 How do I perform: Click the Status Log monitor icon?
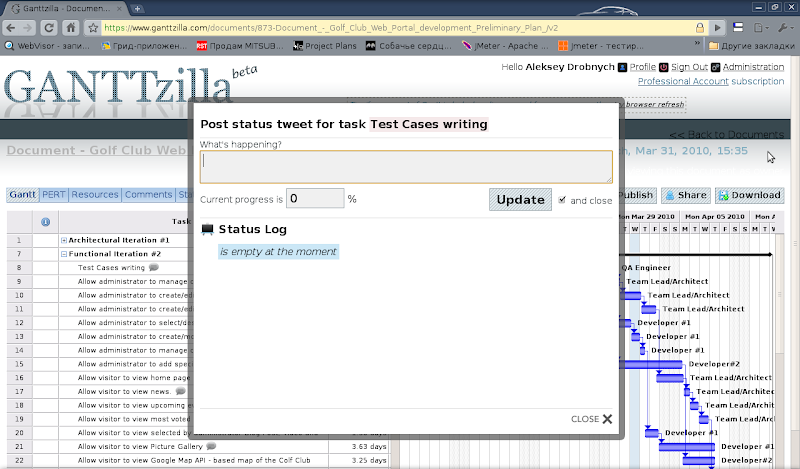point(207,229)
